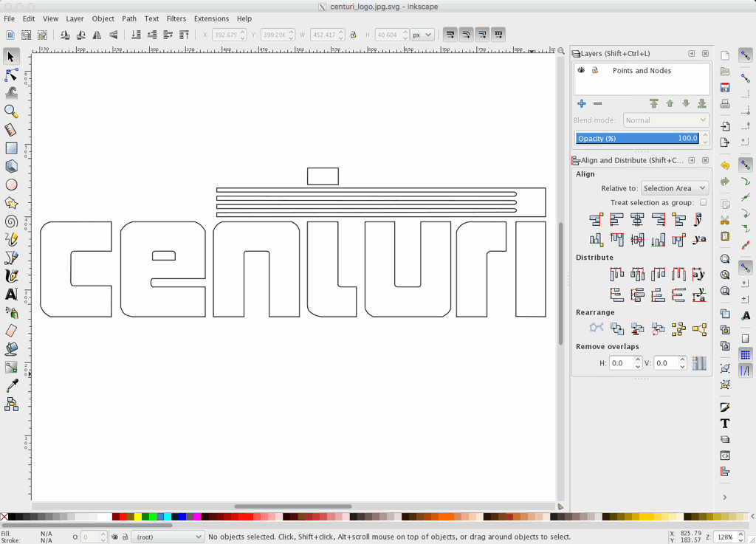Open the Object menu
The height and width of the screenshot is (544, 756).
coord(103,18)
